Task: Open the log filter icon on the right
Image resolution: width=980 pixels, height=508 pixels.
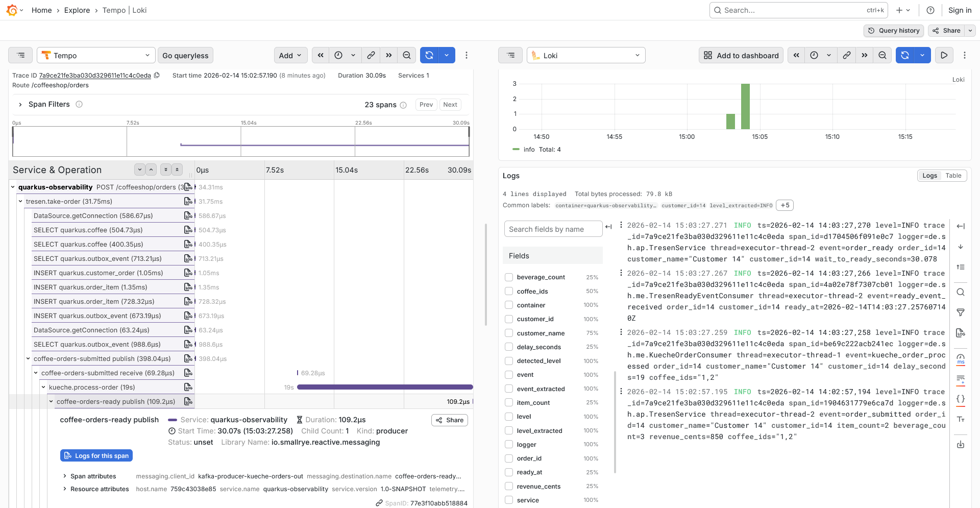Action: tap(961, 312)
